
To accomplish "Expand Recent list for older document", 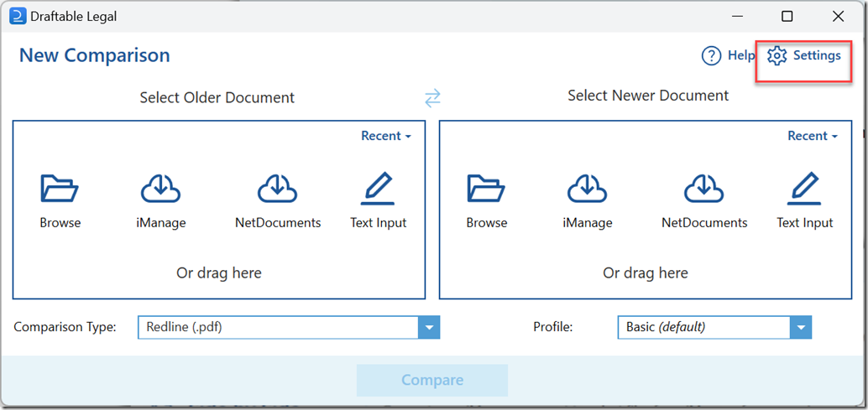I will 386,136.
